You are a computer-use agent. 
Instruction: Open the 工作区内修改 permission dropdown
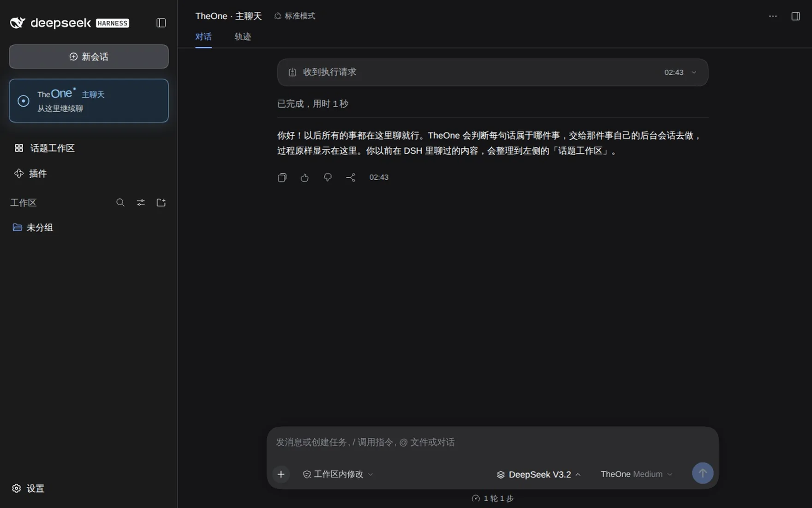point(338,474)
